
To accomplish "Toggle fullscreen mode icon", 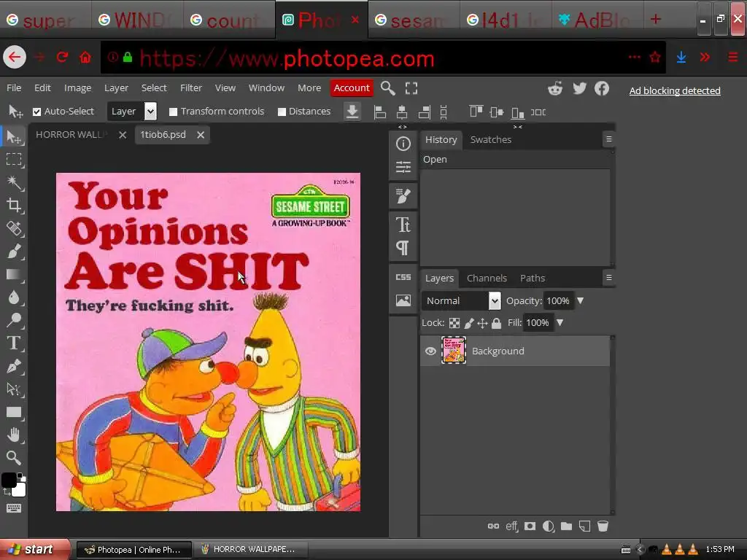I will point(411,88).
